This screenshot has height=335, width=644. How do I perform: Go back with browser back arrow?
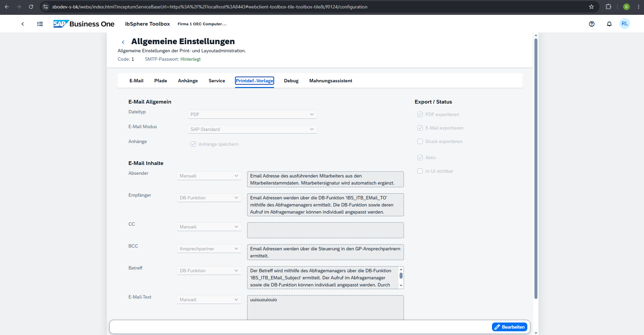click(7, 7)
